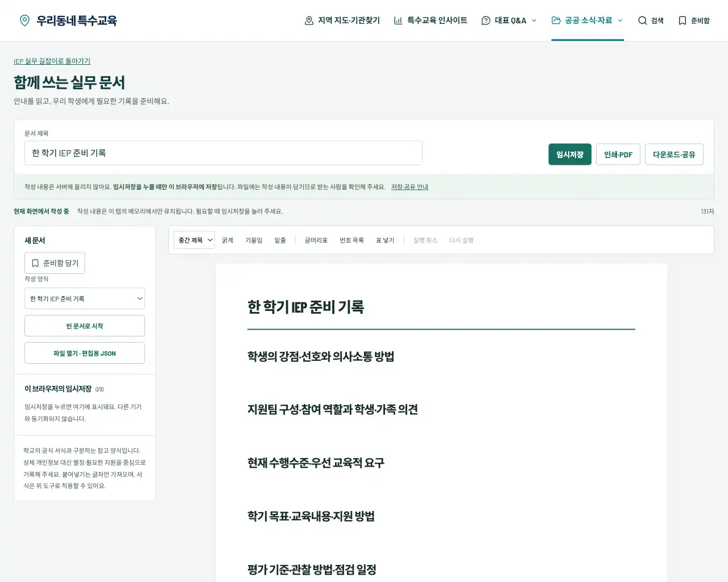728x582 pixels.
Task: Open 지역 지도·기관찾기 menu item
Action: click(342, 20)
